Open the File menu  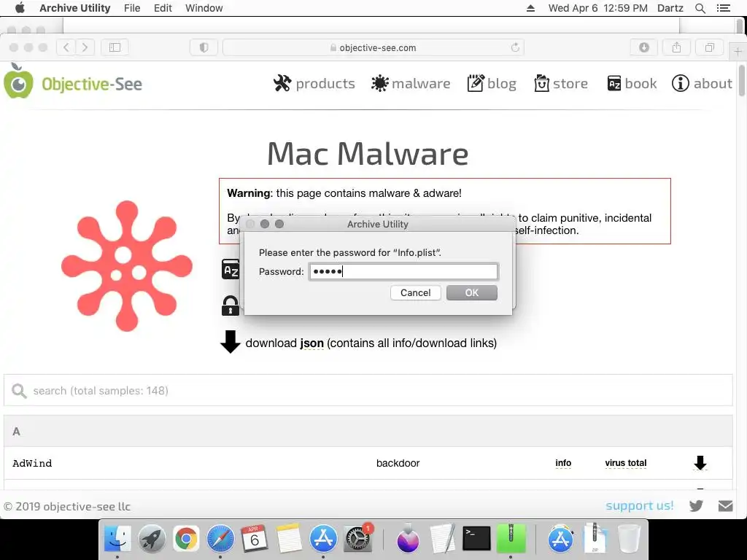132,8
